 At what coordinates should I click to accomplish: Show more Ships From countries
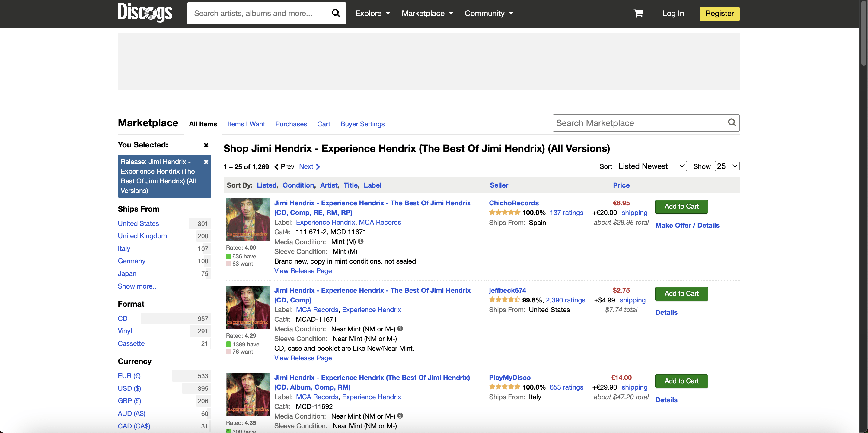(138, 286)
